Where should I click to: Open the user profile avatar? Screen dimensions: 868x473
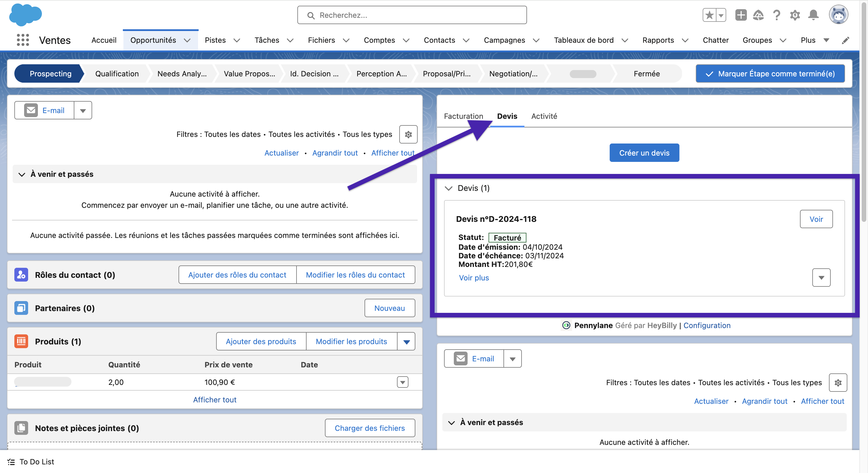click(x=838, y=15)
